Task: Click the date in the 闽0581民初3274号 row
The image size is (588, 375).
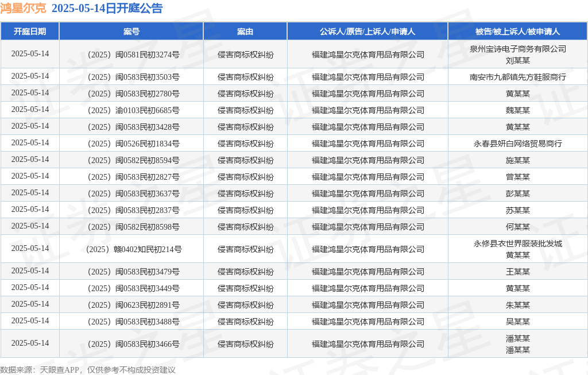Action: click(x=30, y=54)
